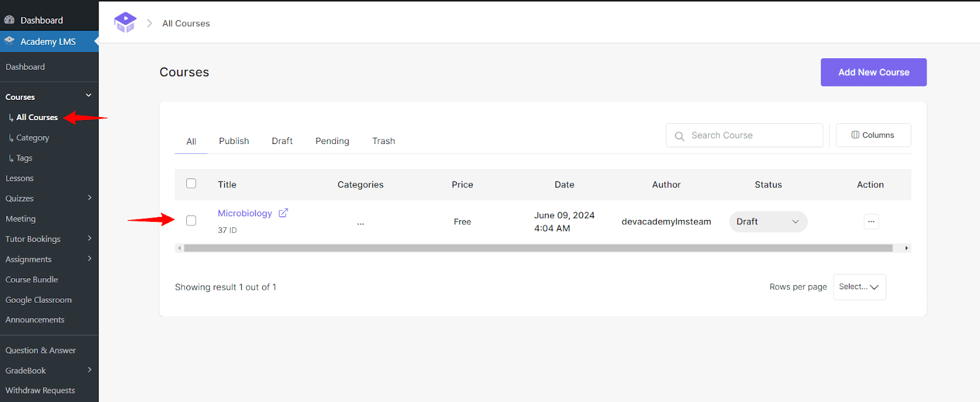Image resolution: width=980 pixels, height=402 pixels.
Task: Click the Add New Course button
Action: pos(873,72)
